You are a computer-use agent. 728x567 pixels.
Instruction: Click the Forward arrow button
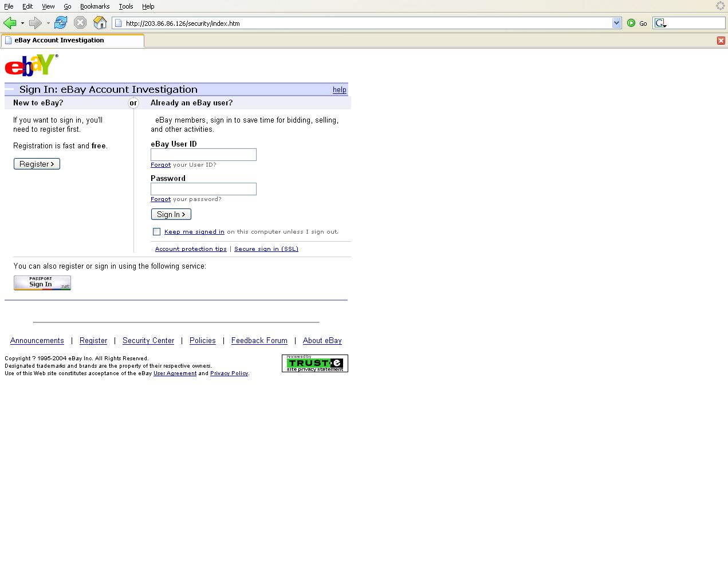click(36, 23)
